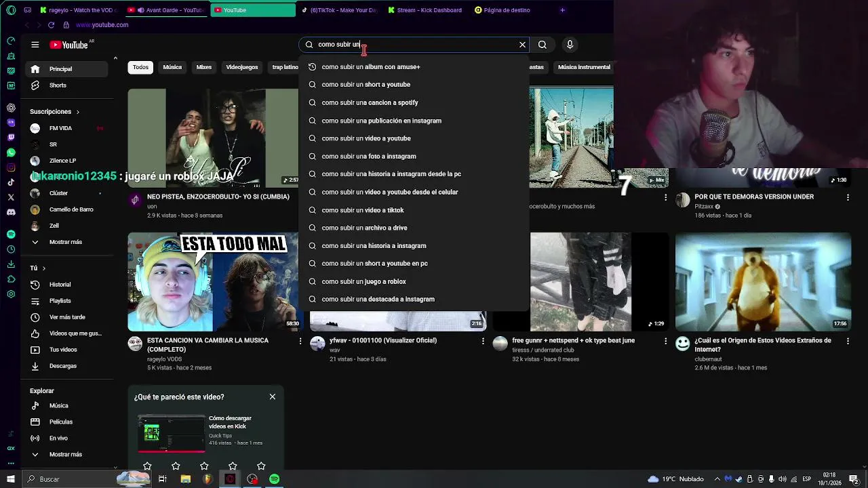
Task: Open options for ESTA CANCION VA CAMBIAR video
Action: tap(300, 341)
